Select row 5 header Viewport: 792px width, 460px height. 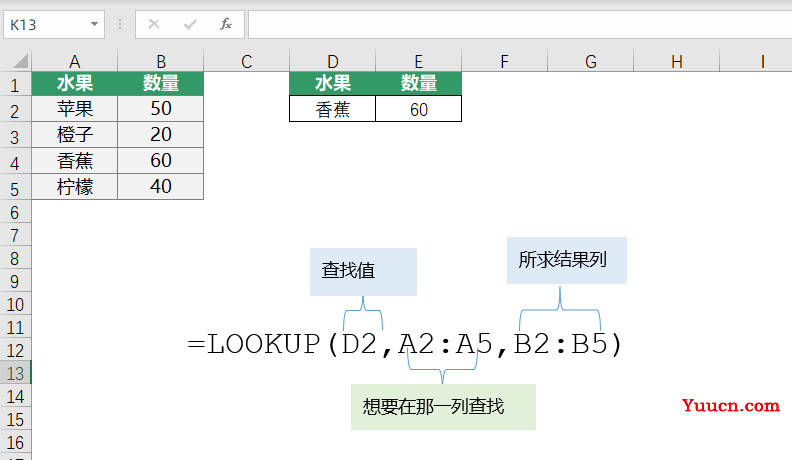coord(15,187)
